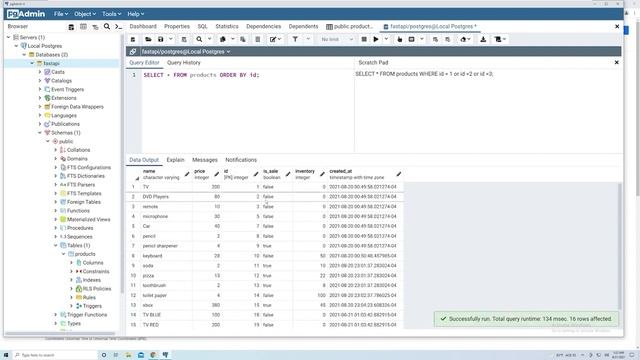Switch to the Dependencies tab

[x=263, y=27]
